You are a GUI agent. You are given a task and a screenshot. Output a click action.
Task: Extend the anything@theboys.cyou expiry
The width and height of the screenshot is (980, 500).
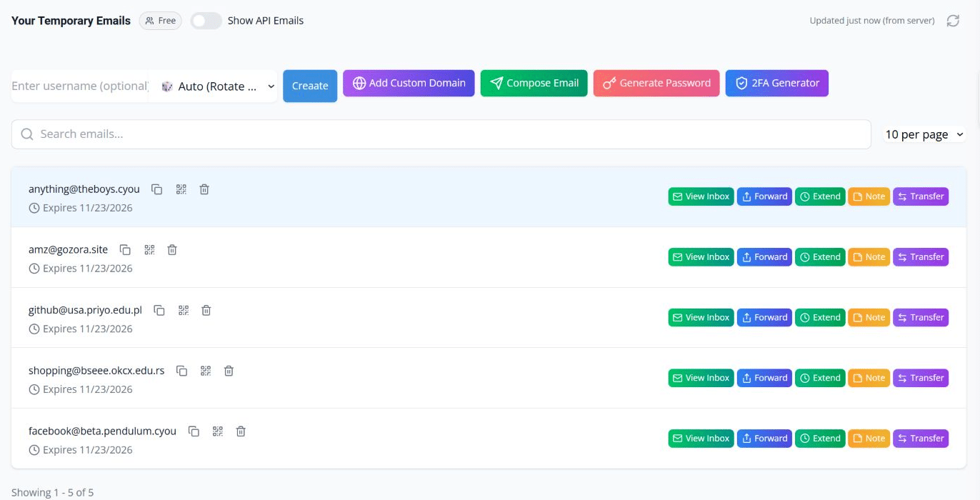(820, 196)
